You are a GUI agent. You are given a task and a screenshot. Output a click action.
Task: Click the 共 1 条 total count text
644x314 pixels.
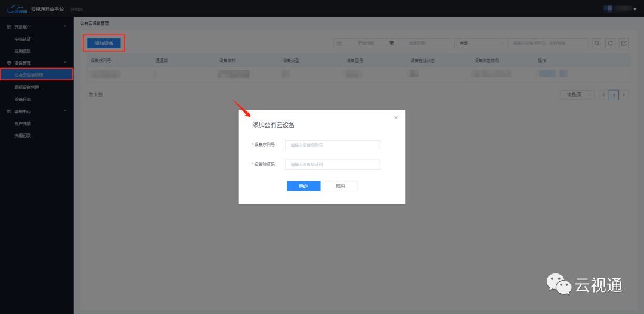tap(95, 95)
